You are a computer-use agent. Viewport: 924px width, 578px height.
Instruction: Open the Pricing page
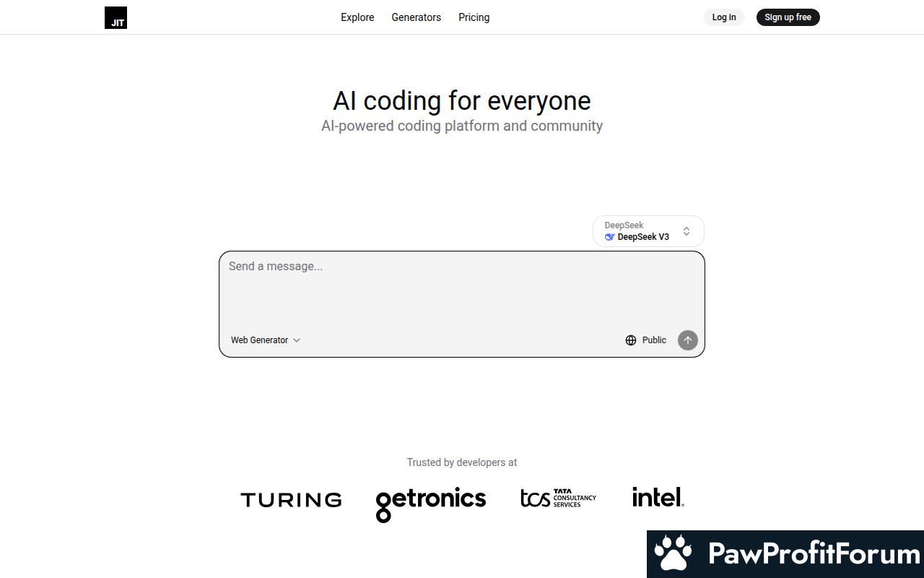pyautogui.click(x=474, y=17)
